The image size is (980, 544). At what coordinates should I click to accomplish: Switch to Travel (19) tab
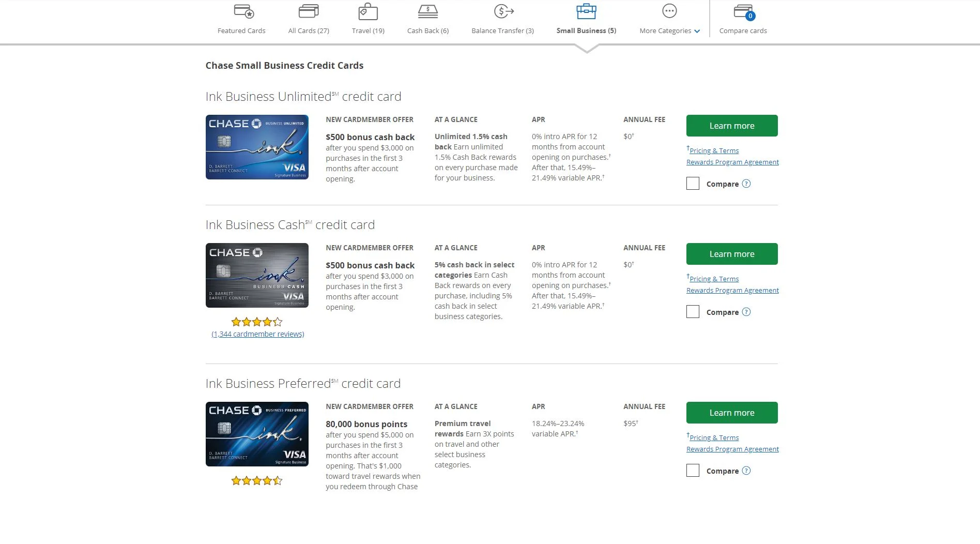[x=368, y=31]
